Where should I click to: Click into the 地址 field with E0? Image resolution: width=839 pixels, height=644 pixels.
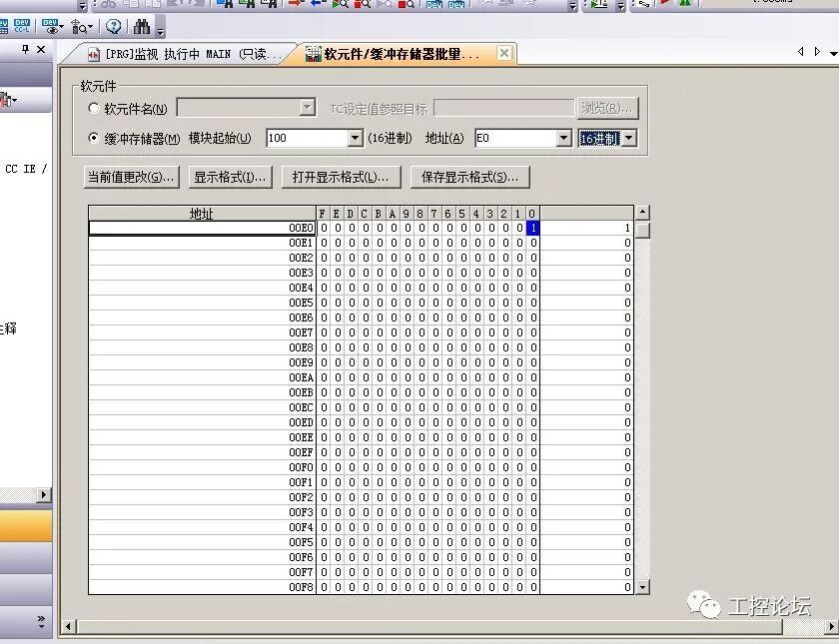(x=515, y=138)
